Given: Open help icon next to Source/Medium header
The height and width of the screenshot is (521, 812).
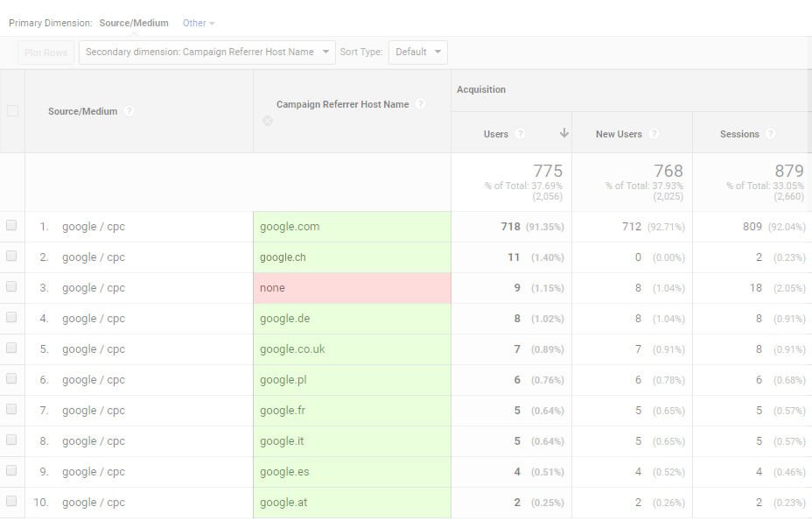Looking at the screenshot, I should point(129,111).
